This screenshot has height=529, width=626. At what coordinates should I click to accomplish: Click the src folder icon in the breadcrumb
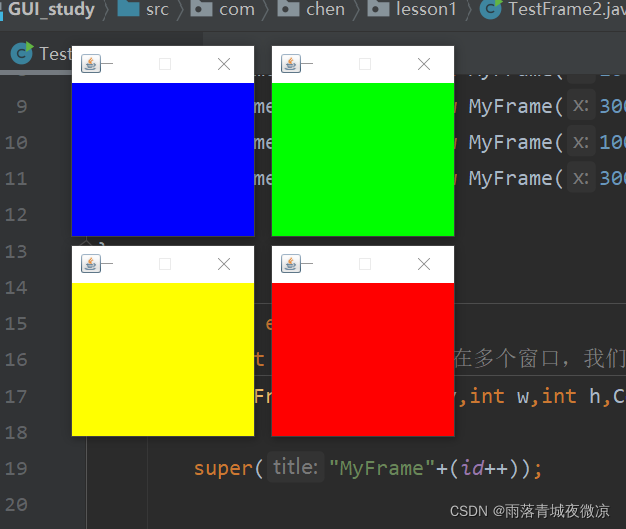tap(128, 8)
